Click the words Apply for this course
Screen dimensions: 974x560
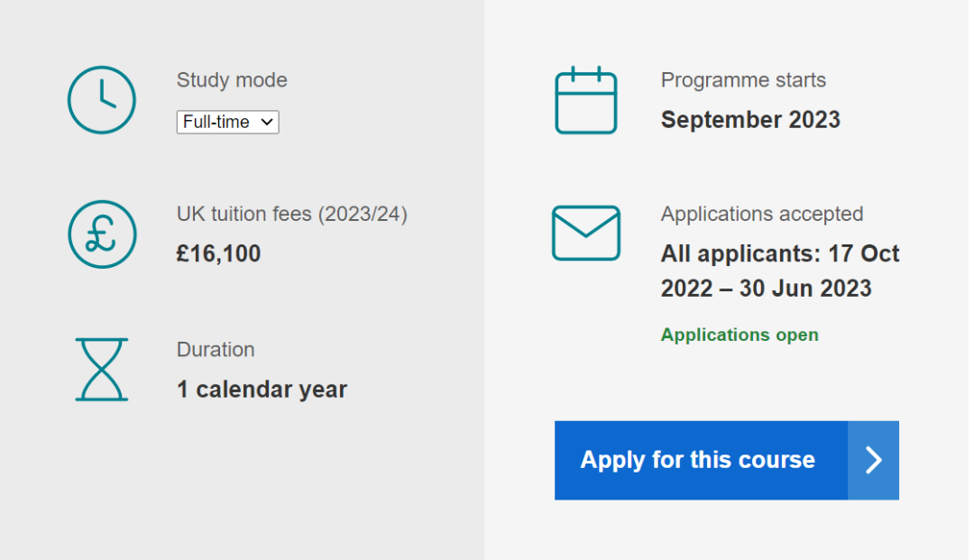[697, 460]
